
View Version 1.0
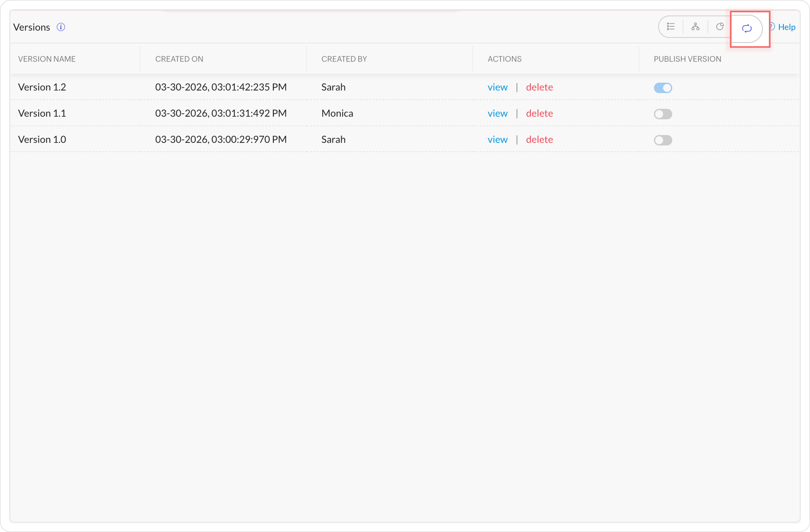pos(497,140)
